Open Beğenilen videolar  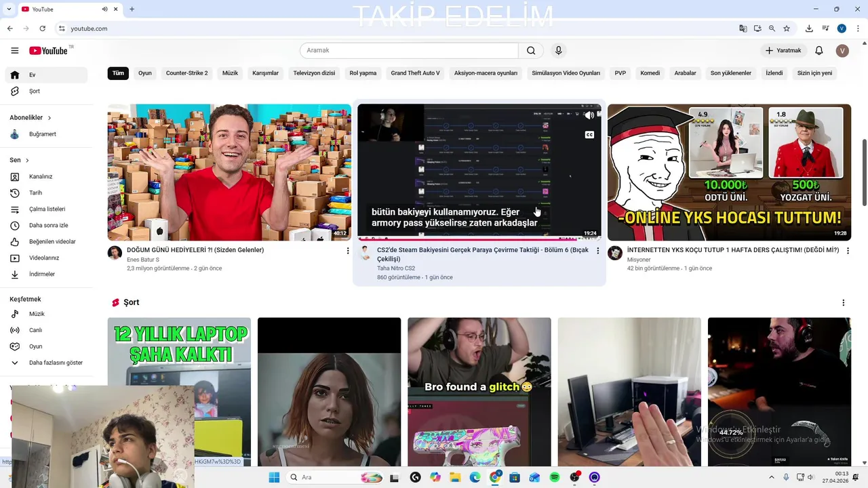(46, 242)
